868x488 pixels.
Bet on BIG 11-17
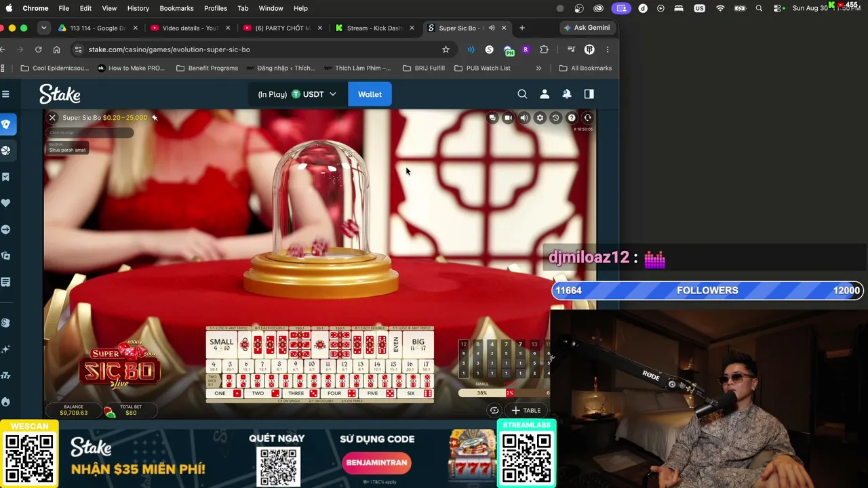point(418,345)
